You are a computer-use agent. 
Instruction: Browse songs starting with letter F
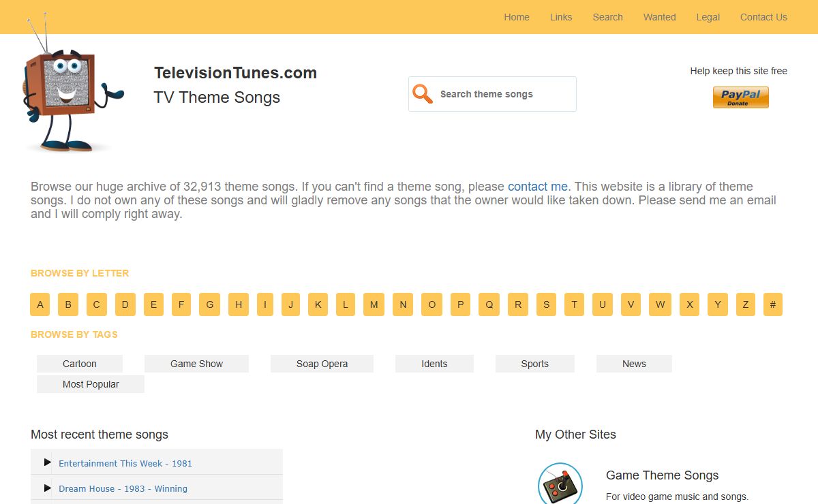[x=181, y=304]
